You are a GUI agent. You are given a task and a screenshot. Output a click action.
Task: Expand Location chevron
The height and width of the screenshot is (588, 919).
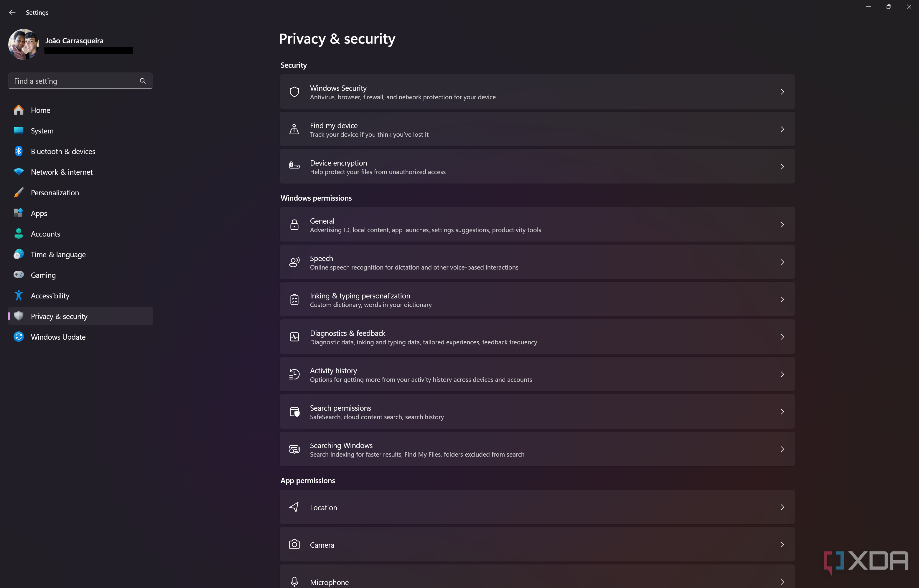pyautogui.click(x=782, y=507)
